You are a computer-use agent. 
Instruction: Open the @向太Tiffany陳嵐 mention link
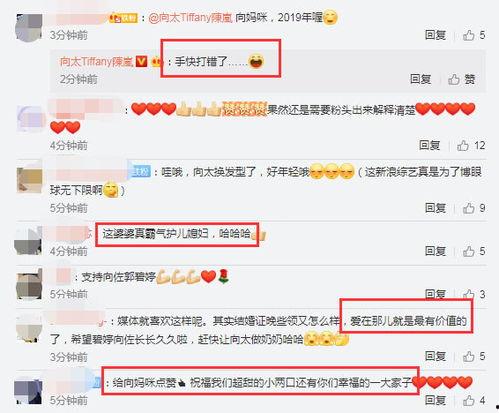(x=190, y=17)
